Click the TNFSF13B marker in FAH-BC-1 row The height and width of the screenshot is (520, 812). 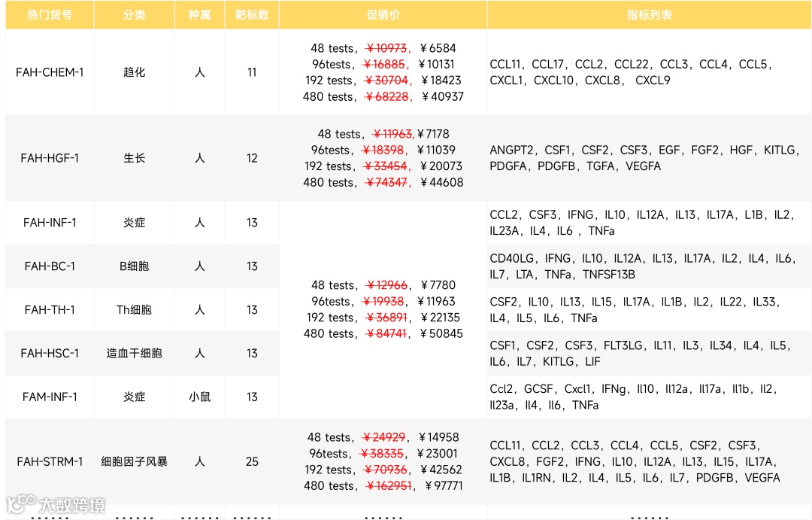(x=608, y=274)
